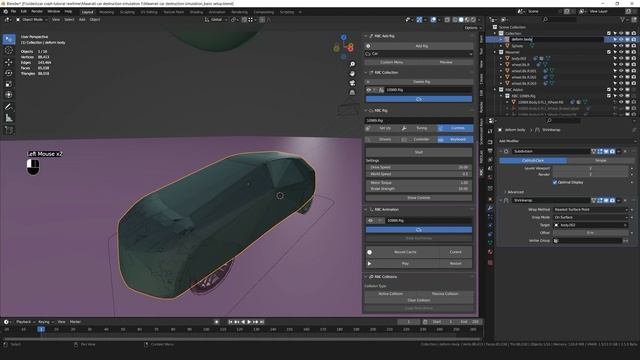Click the viewport pan hand icon
640x360 pixels.
[x=352, y=74]
